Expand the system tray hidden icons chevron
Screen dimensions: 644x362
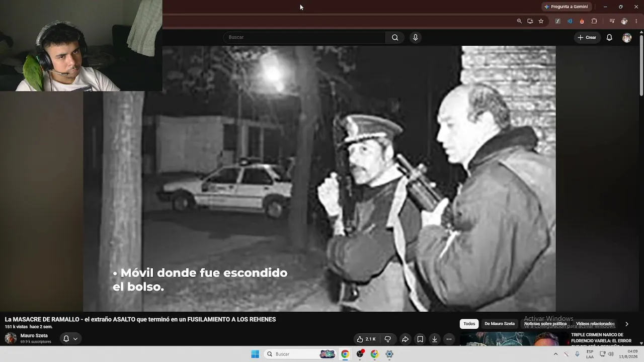(x=555, y=354)
